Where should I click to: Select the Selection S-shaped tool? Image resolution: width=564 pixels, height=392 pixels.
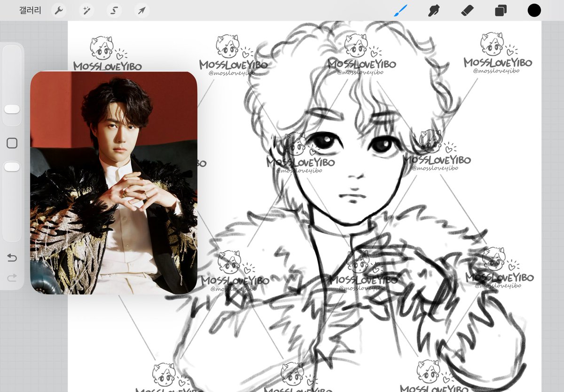(114, 10)
